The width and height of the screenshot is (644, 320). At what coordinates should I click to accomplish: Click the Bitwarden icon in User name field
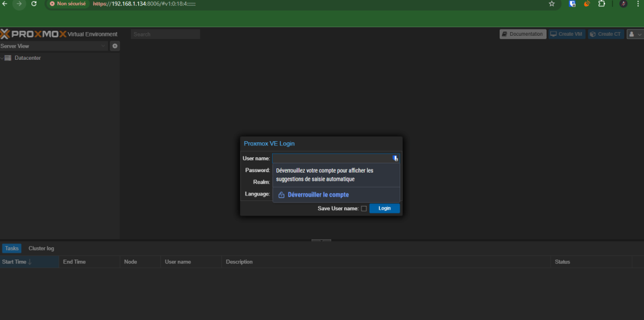click(x=395, y=158)
